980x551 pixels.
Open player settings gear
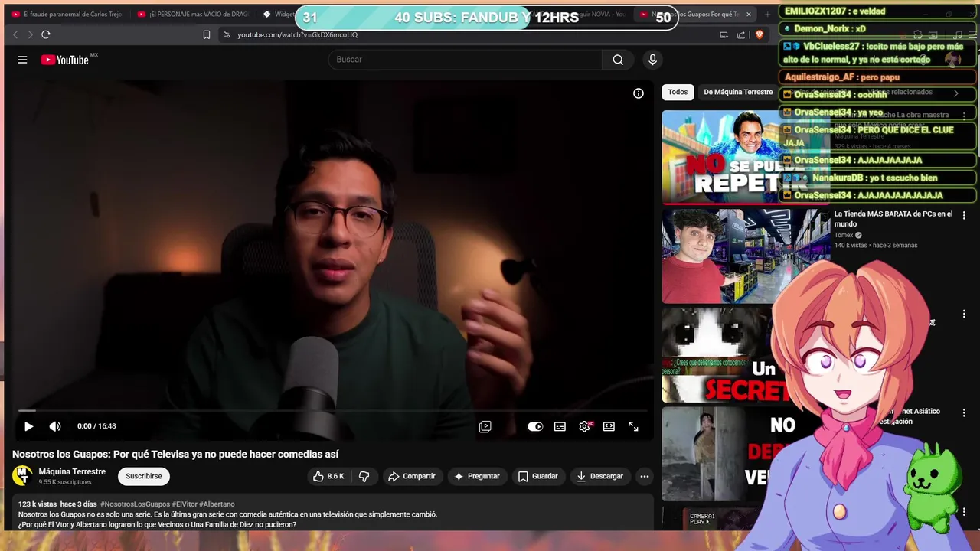coord(584,426)
